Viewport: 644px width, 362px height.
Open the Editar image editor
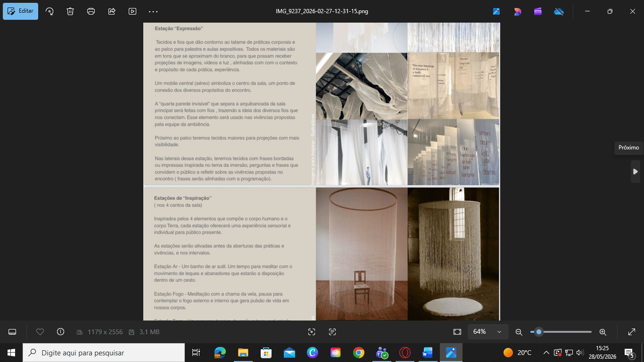20,11
